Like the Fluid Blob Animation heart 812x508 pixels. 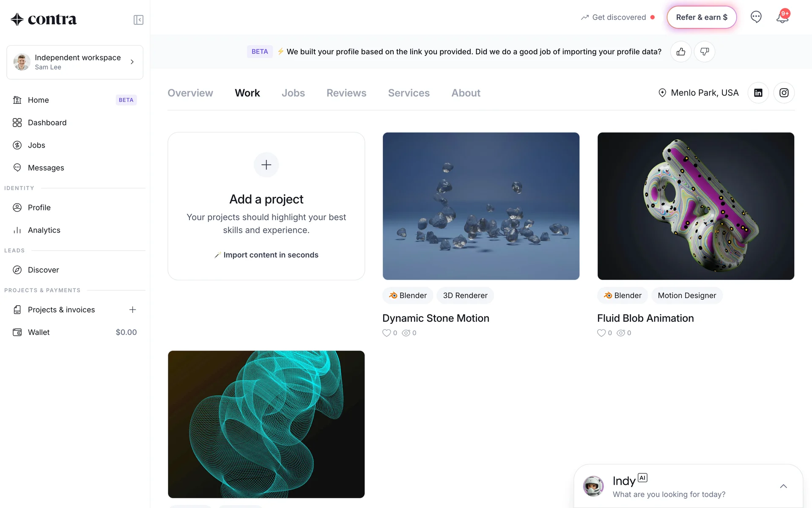tap(601, 333)
